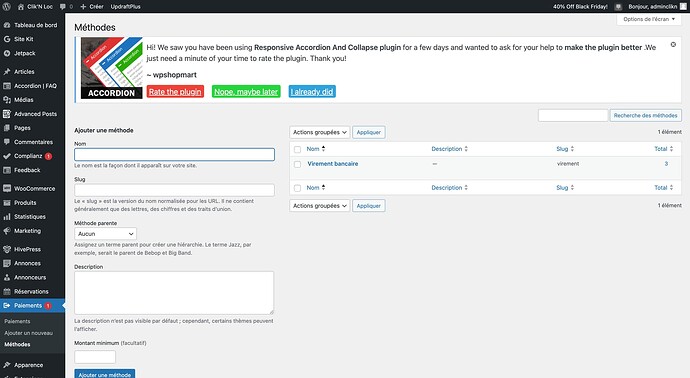Click the Advanced Posts sidebar icon
The height and width of the screenshot is (378, 690).
[x=7, y=114]
